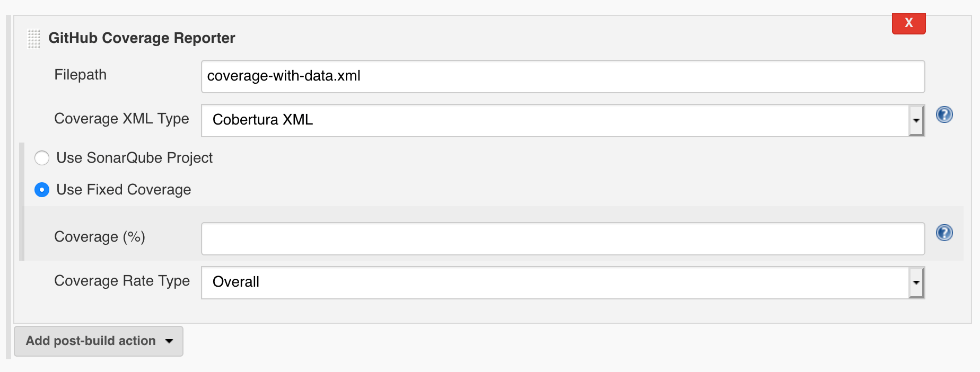Remove the GitHub Coverage Reporter post-build action
Screen dimensions: 980x372
pos(908,23)
